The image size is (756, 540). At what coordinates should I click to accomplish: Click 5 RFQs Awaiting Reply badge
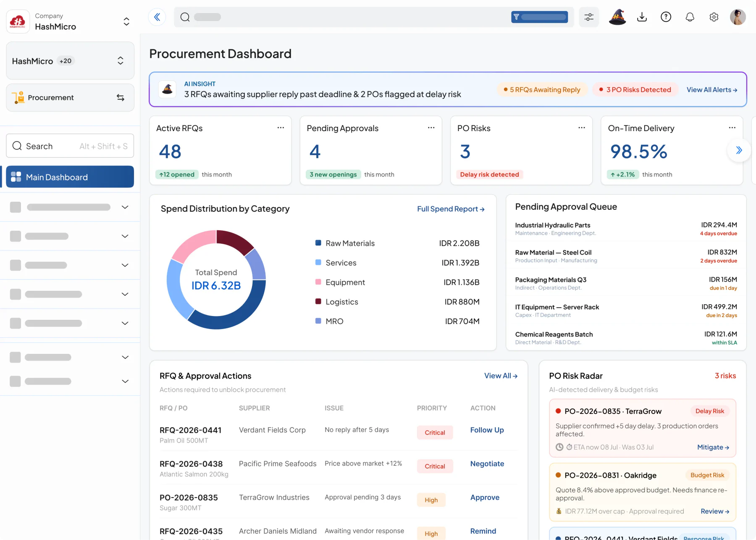(x=541, y=90)
